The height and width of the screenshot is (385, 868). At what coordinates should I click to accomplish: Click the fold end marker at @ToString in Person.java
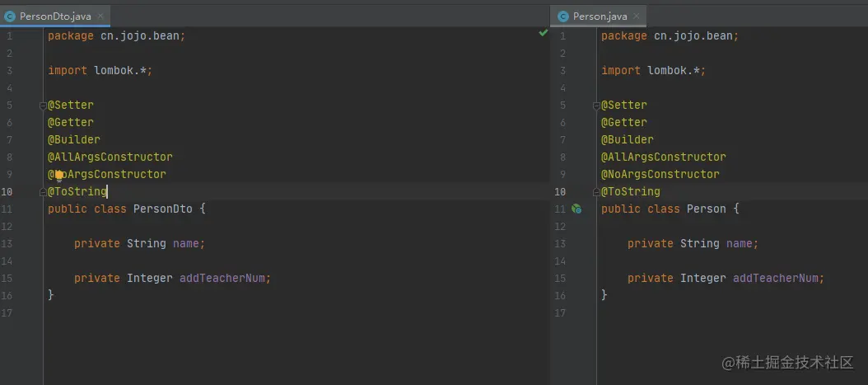(x=597, y=191)
